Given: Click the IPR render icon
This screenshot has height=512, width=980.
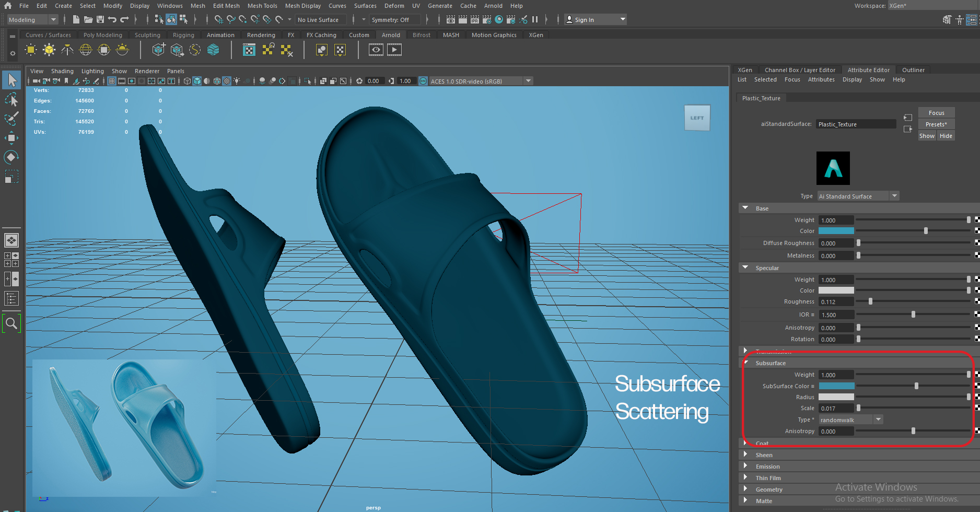Looking at the screenshot, I should [474, 20].
